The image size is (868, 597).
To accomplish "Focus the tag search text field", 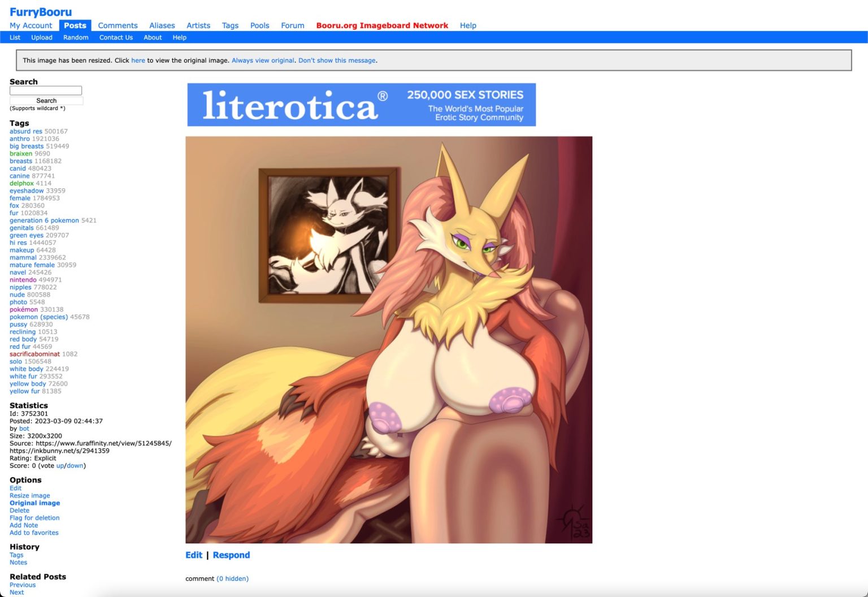I will [x=46, y=90].
